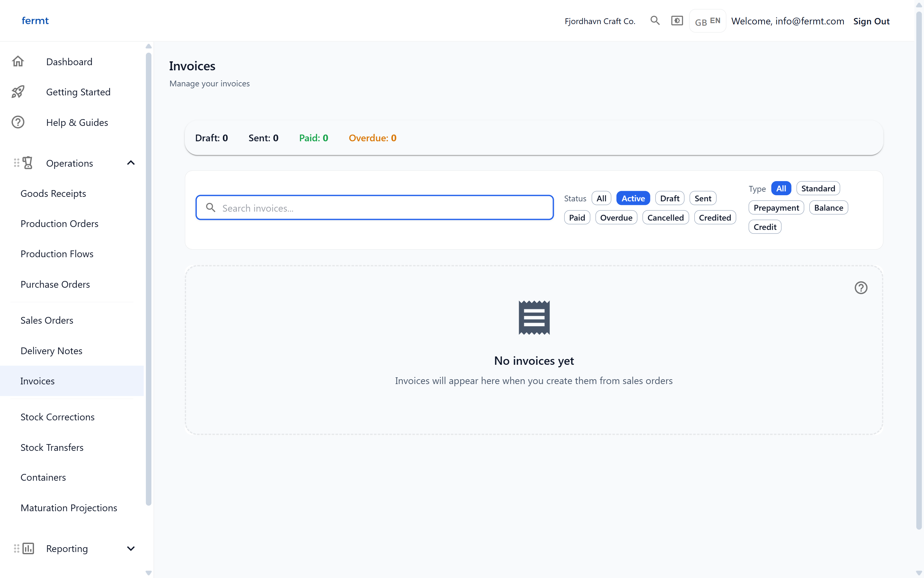Click the Search invoices input field
Image resolution: width=924 pixels, height=578 pixels.
374,207
